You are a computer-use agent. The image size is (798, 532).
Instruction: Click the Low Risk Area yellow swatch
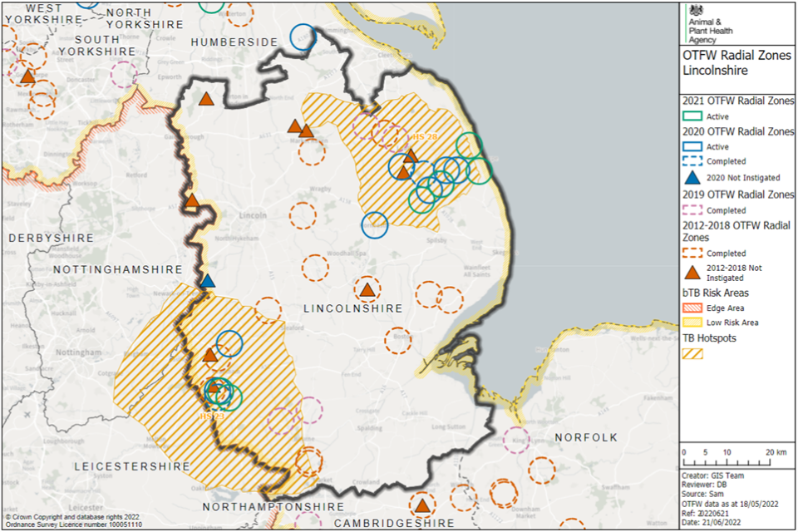pos(692,322)
